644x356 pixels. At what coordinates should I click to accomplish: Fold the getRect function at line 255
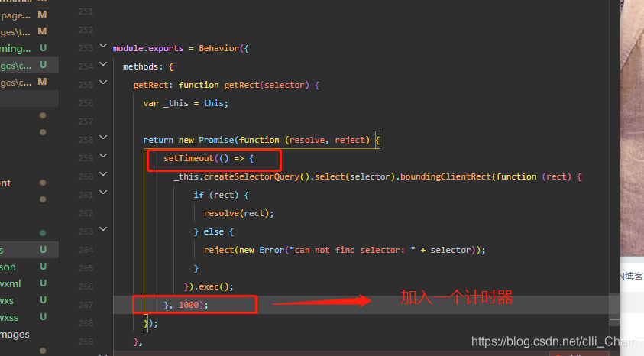[103, 82]
